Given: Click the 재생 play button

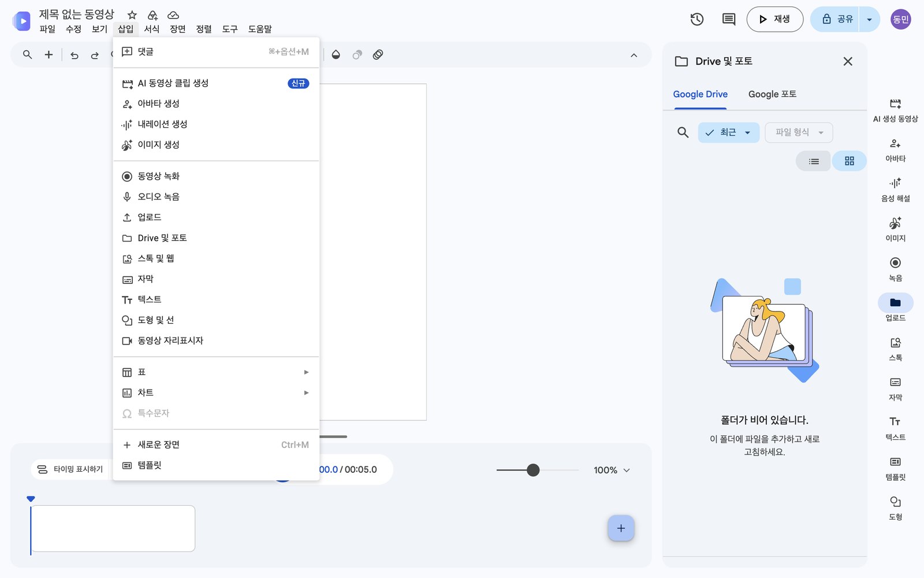Looking at the screenshot, I should [774, 19].
